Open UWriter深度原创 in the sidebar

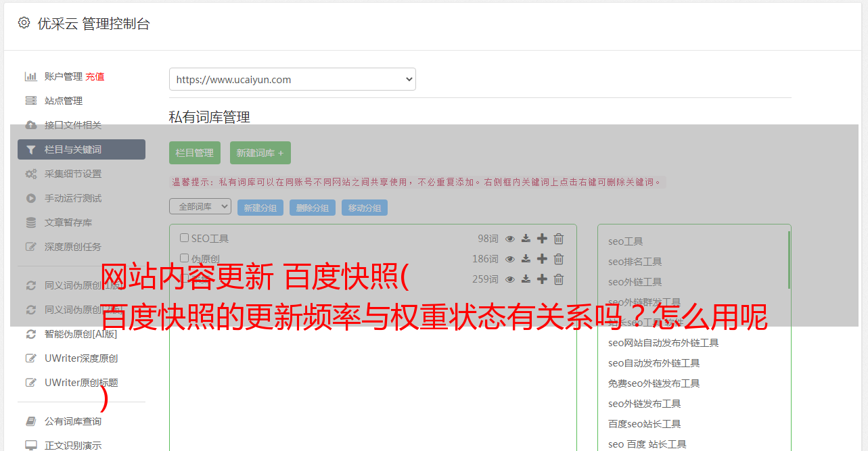pyautogui.click(x=81, y=358)
